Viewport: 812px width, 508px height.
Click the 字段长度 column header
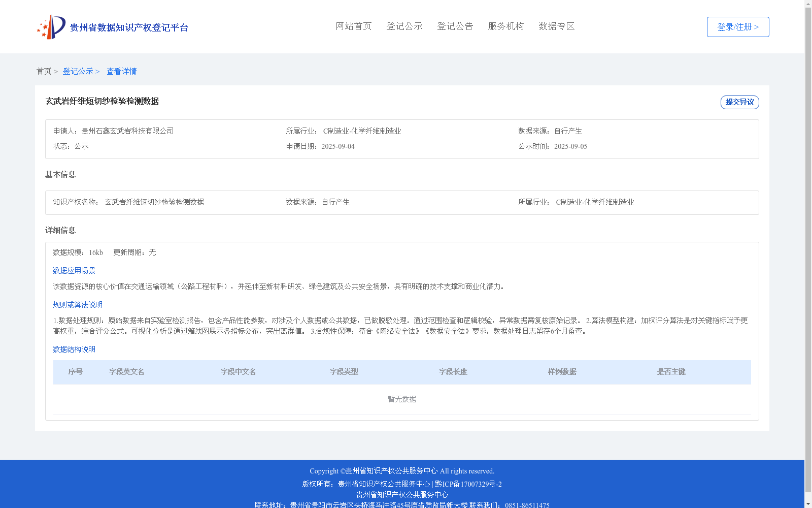(x=453, y=372)
